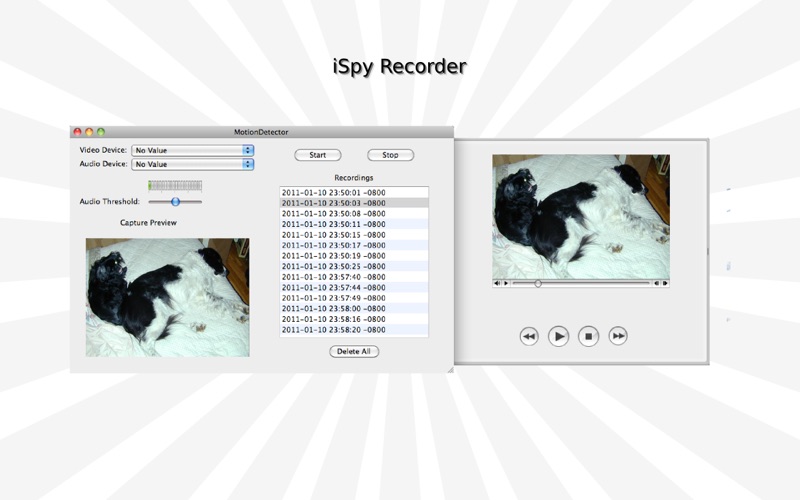Image resolution: width=800 pixels, height=500 pixels.
Task: Click the Audio Threshold slider knob
Action: click(176, 202)
